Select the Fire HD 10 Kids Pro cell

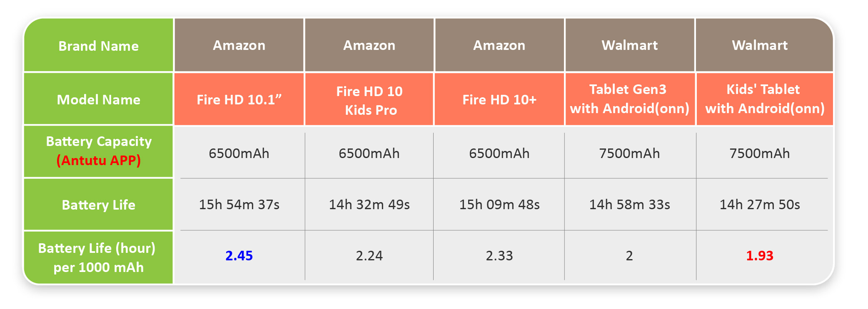[369, 99]
